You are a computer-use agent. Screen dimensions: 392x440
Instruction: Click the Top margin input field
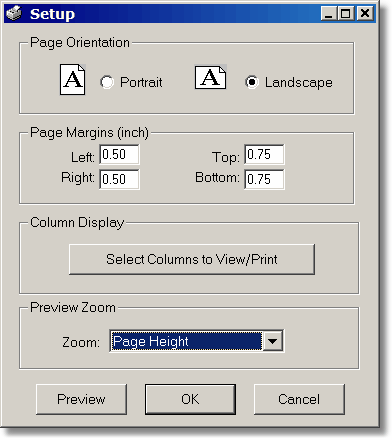coord(264,154)
